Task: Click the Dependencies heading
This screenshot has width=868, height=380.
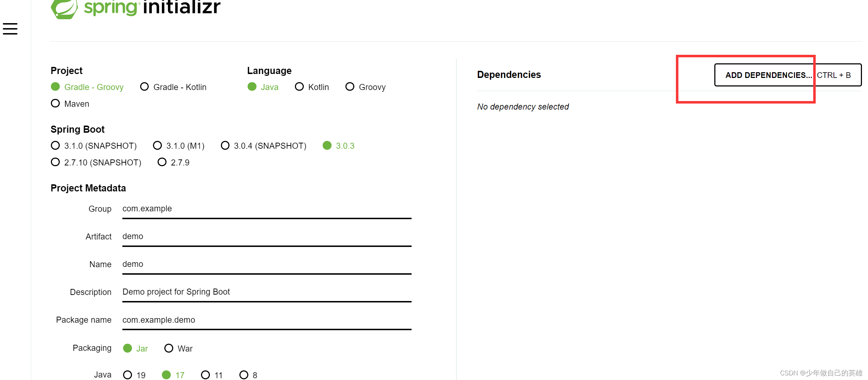Action: click(x=509, y=75)
